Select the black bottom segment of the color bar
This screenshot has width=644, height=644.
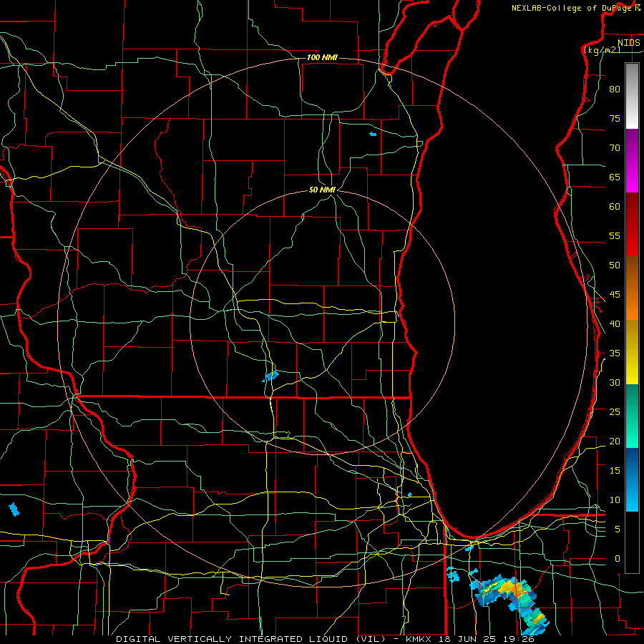click(632, 542)
